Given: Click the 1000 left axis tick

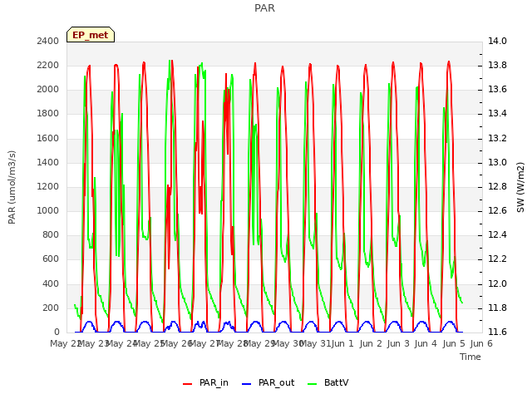Looking at the screenshot, I should (48, 210).
